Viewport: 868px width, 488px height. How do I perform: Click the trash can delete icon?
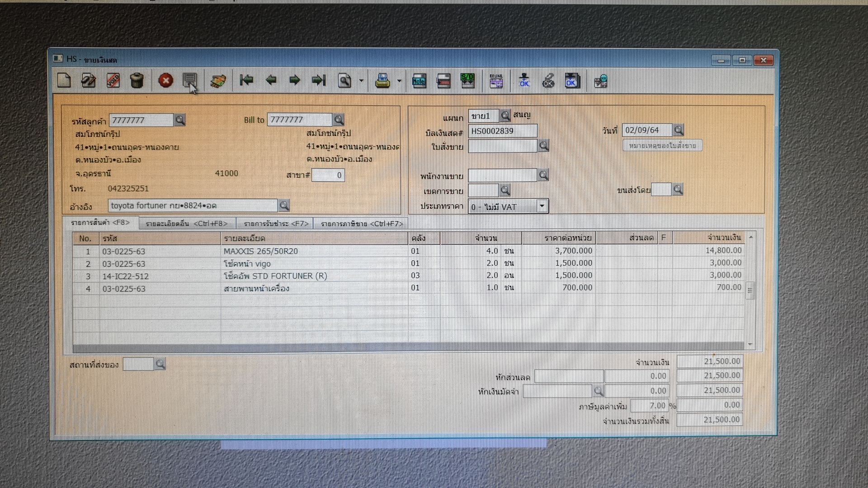coord(137,81)
